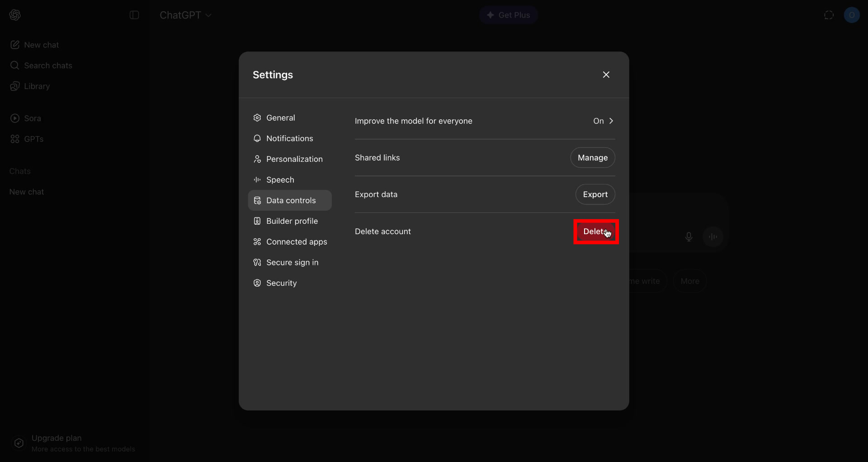The height and width of the screenshot is (462, 868).
Task: Click Export to export your data
Action: coord(595,194)
